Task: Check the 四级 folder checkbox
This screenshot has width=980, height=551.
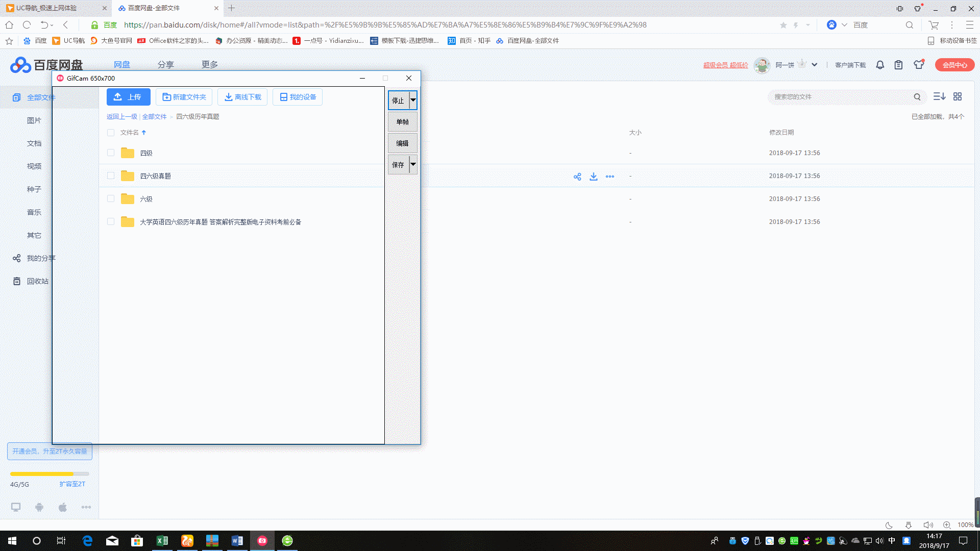Action: pyautogui.click(x=111, y=153)
